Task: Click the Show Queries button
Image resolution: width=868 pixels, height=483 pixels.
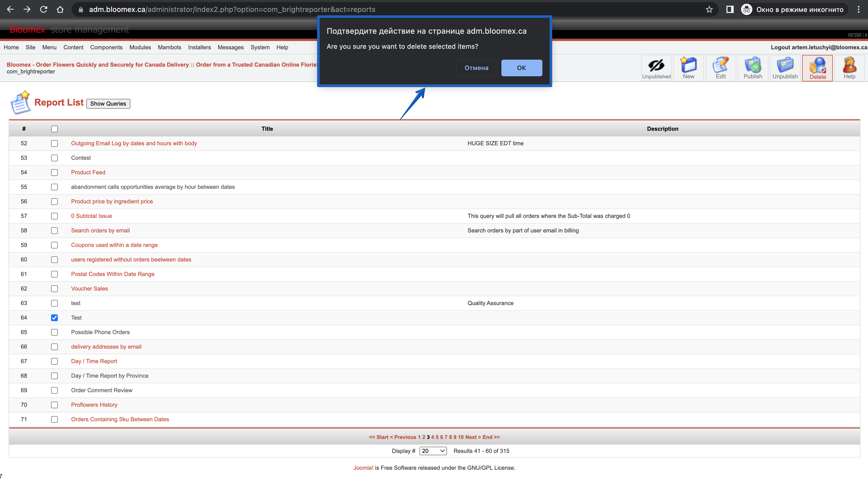Action: click(x=108, y=103)
